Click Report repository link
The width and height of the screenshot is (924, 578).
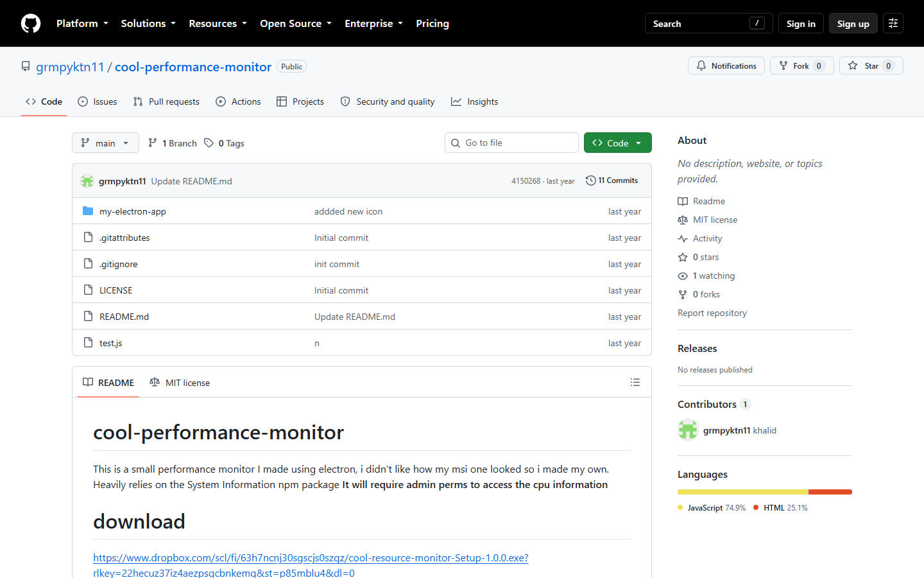pyautogui.click(x=712, y=313)
